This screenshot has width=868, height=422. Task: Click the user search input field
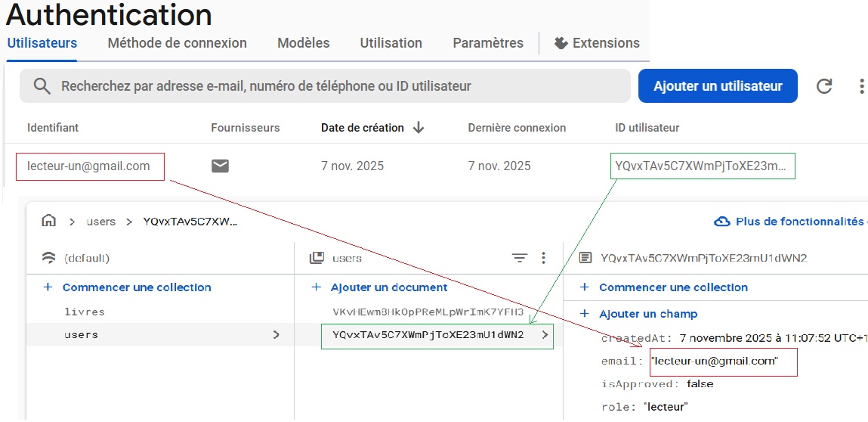click(340, 86)
